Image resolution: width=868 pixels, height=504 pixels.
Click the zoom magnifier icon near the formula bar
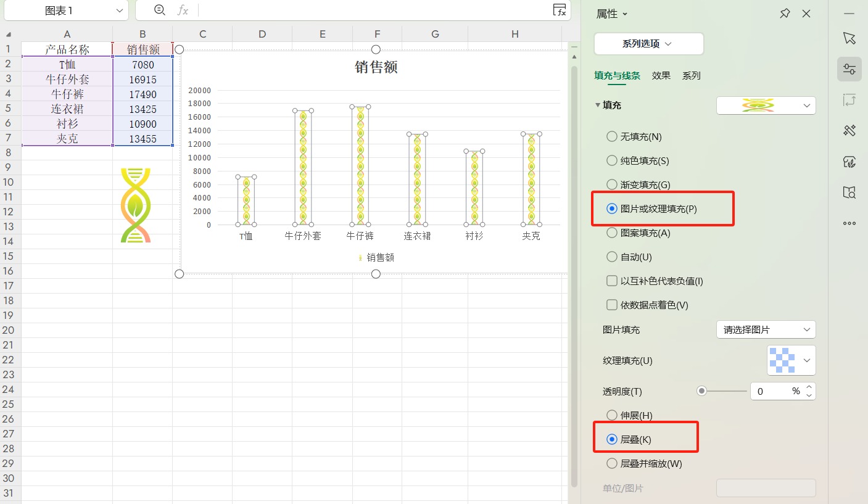tap(160, 10)
